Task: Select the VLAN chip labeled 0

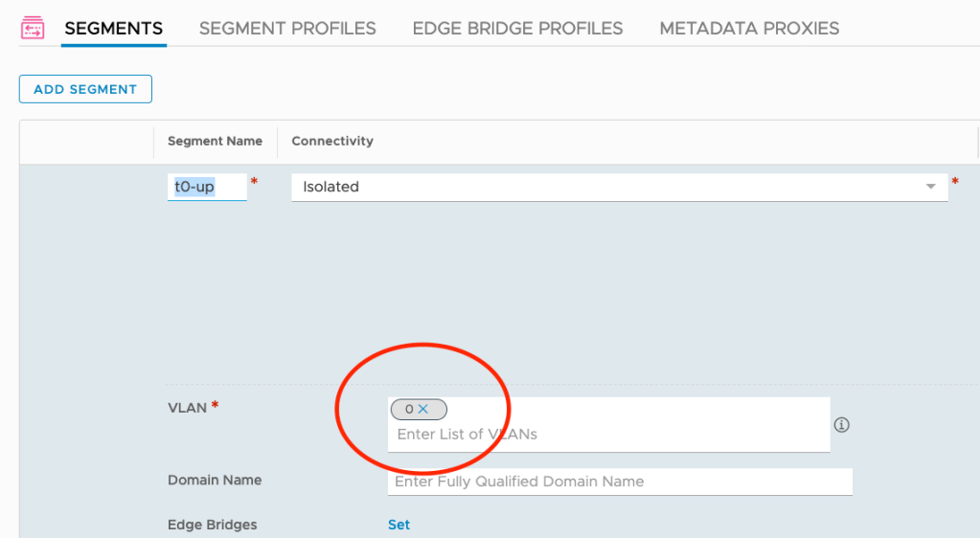Action: pyautogui.click(x=409, y=410)
